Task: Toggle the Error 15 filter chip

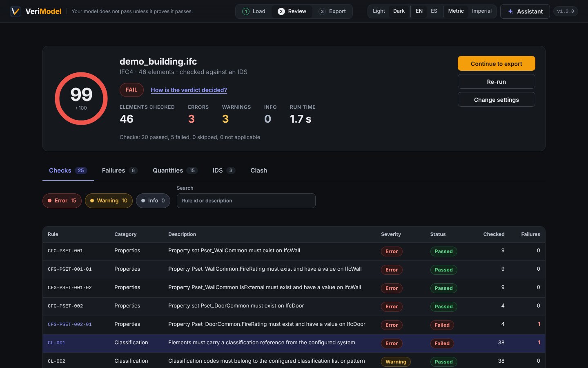Action: pyautogui.click(x=62, y=201)
